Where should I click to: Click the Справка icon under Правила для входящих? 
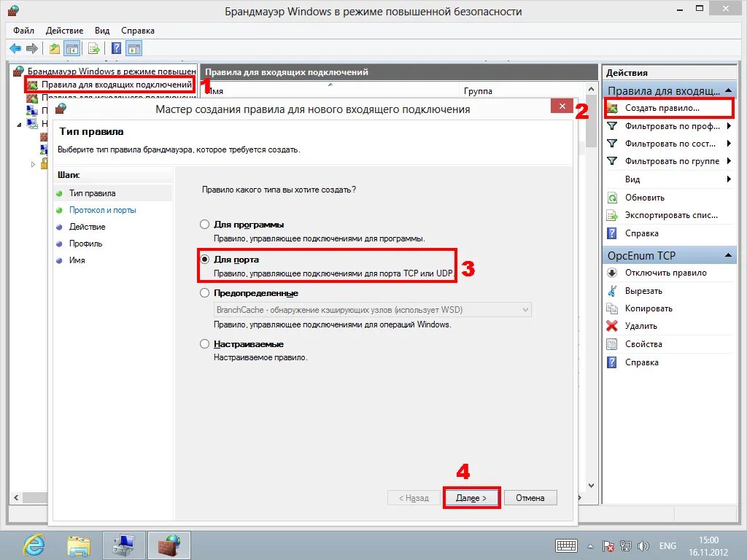point(612,233)
